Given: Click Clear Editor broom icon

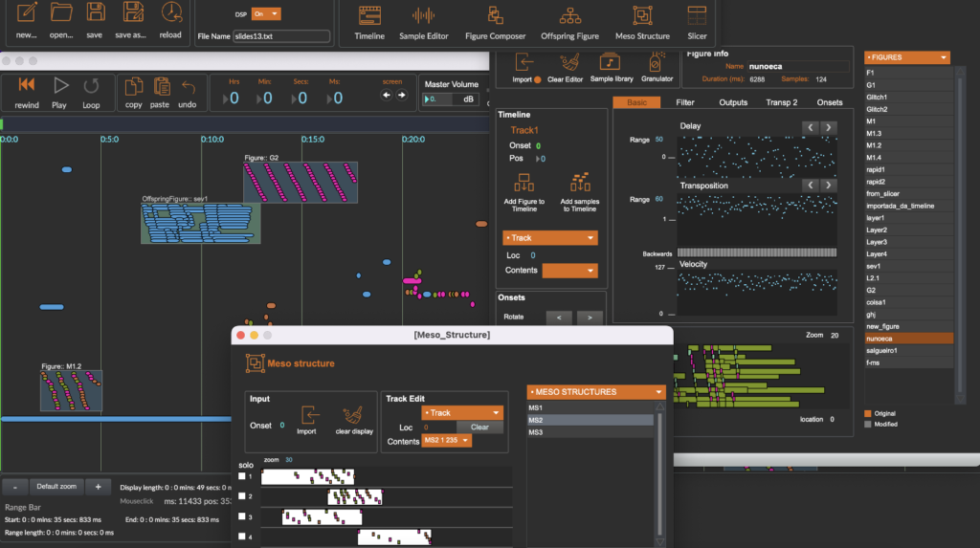Looking at the screenshot, I should (x=568, y=62).
